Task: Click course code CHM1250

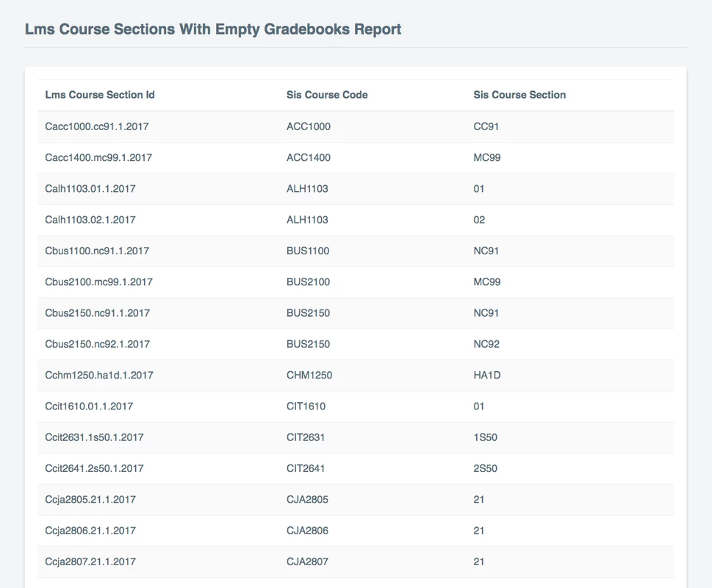Action: (x=309, y=376)
